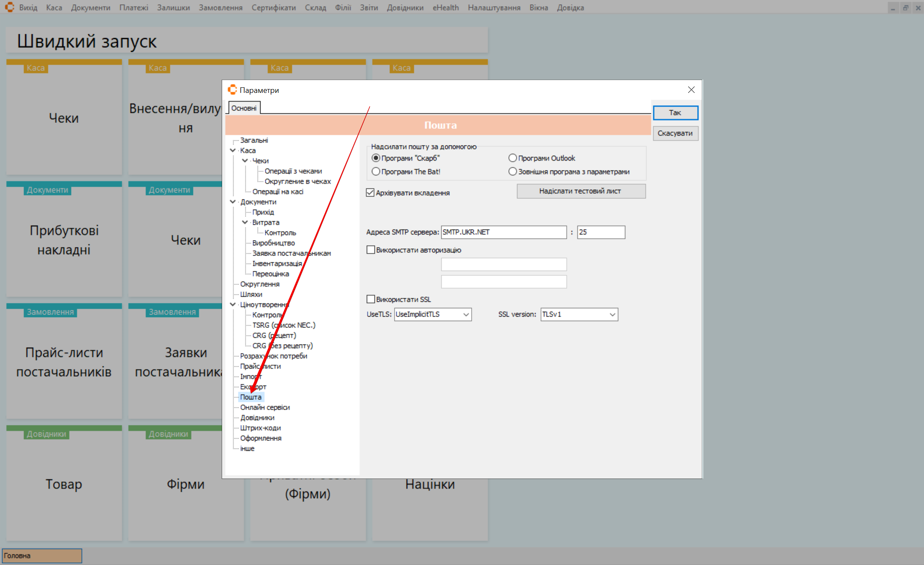The image size is (924, 565).
Task: Select Програми Outlook radio button
Action: tap(512, 158)
